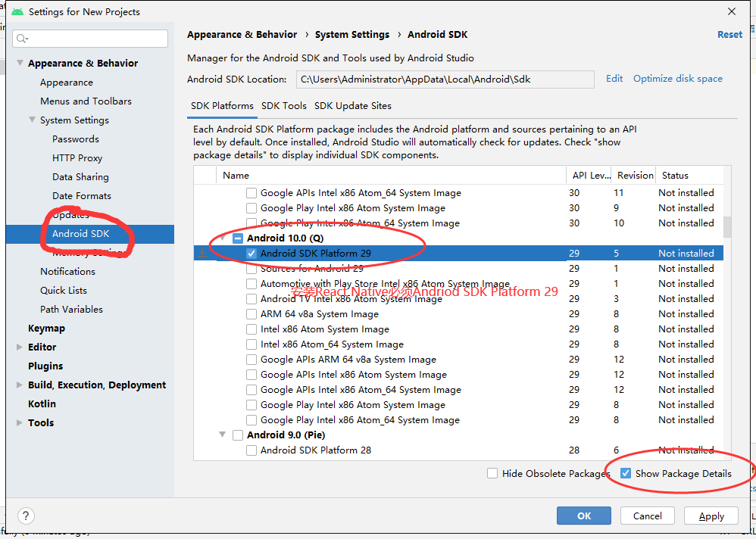Check Google APIs ARM 64 v8a System Image

(x=251, y=360)
